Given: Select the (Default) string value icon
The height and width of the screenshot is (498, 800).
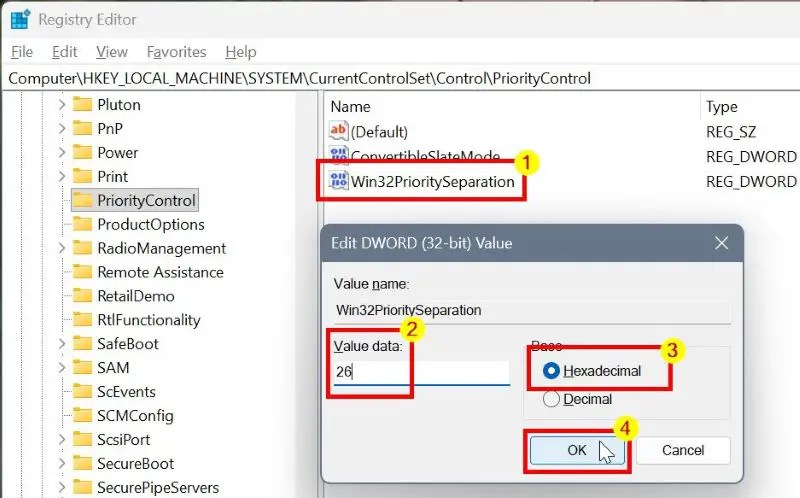Looking at the screenshot, I should pos(338,131).
